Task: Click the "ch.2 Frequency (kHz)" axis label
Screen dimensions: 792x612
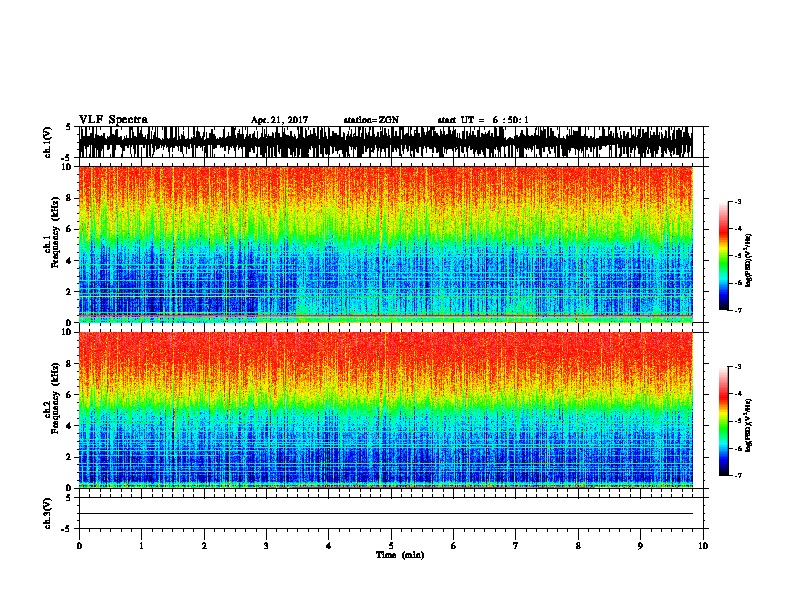Action: (x=52, y=398)
